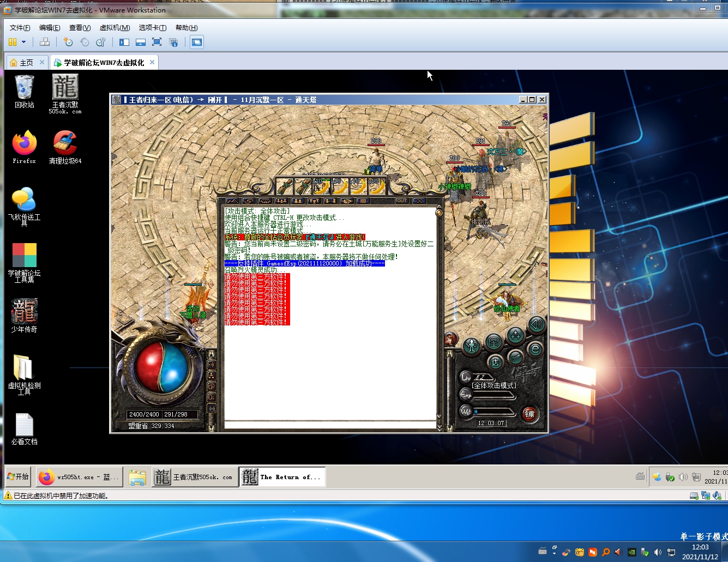Click the bone-shaped round game icon
The height and width of the screenshot is (562, 728).
tap(515, 357)
